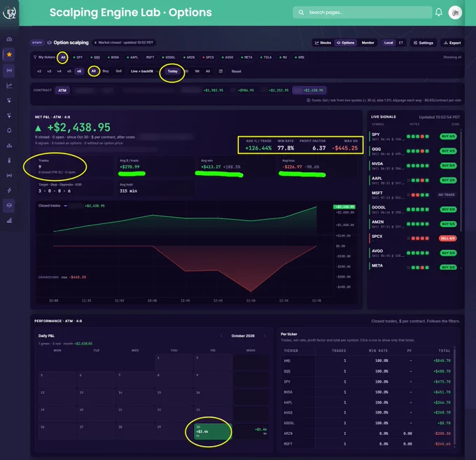Filter by SPCX ticker chip
Image resolution: width=476 pixels, height=460 pixels.
click(209, 57)
